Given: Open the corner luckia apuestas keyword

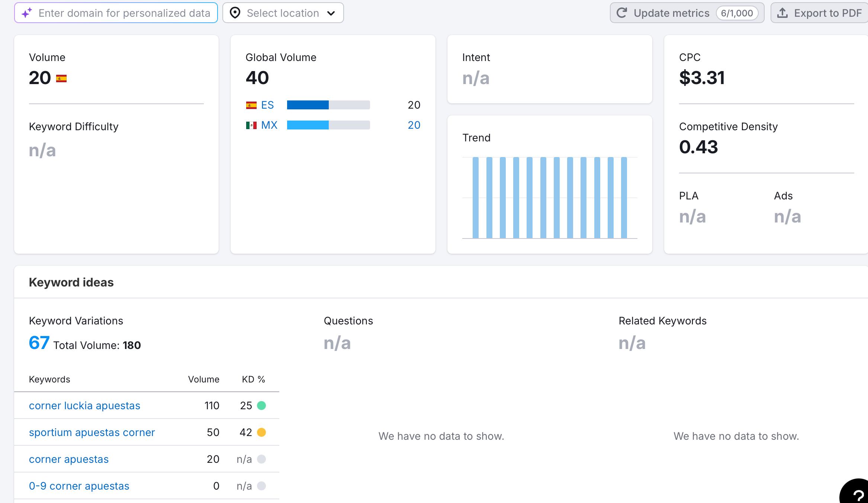Looking at the screenshot, I should pyautogui.click(x=84, y=406).
